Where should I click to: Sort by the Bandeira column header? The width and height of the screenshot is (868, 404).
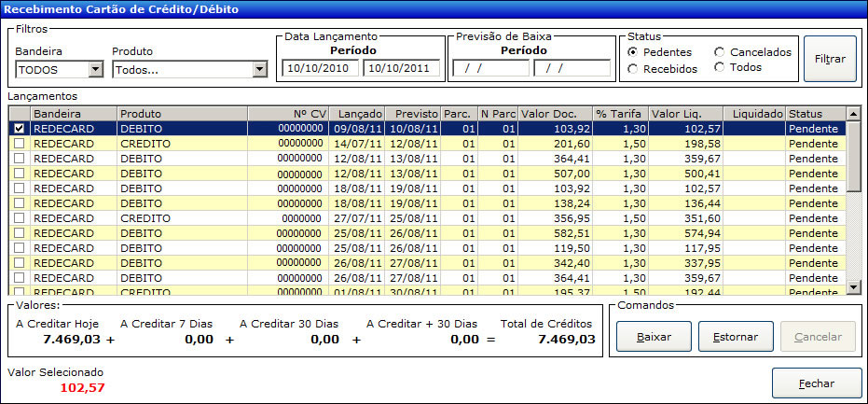tap(74, 114)
